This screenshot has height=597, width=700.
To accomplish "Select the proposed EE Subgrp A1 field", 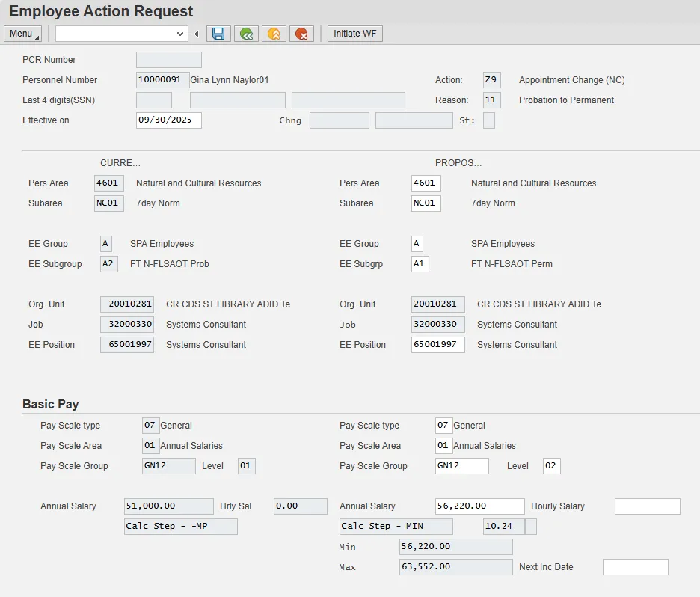I will click(x=420, y=264).
